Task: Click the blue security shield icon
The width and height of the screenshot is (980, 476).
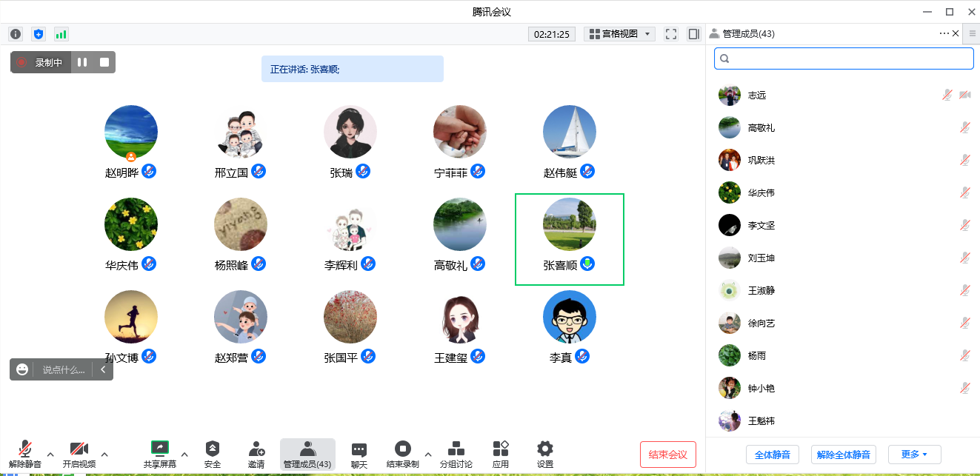Action: click(x=39, y=34)
